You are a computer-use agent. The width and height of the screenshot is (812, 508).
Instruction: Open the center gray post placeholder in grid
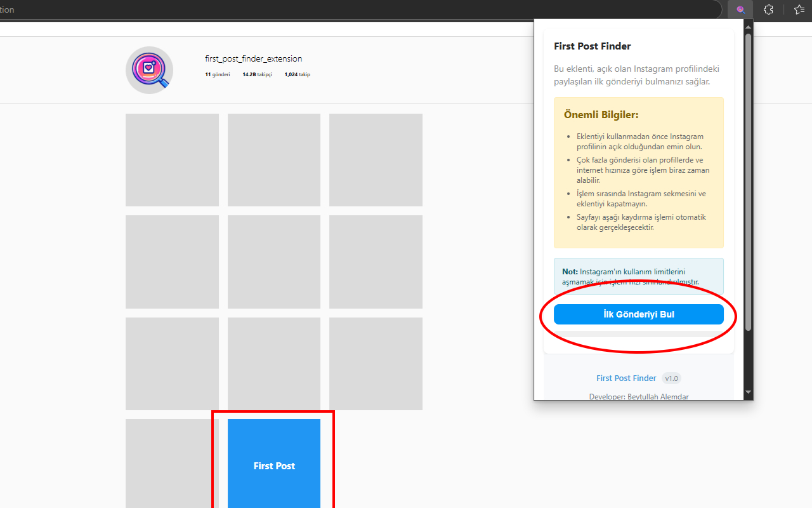point(274,262)
